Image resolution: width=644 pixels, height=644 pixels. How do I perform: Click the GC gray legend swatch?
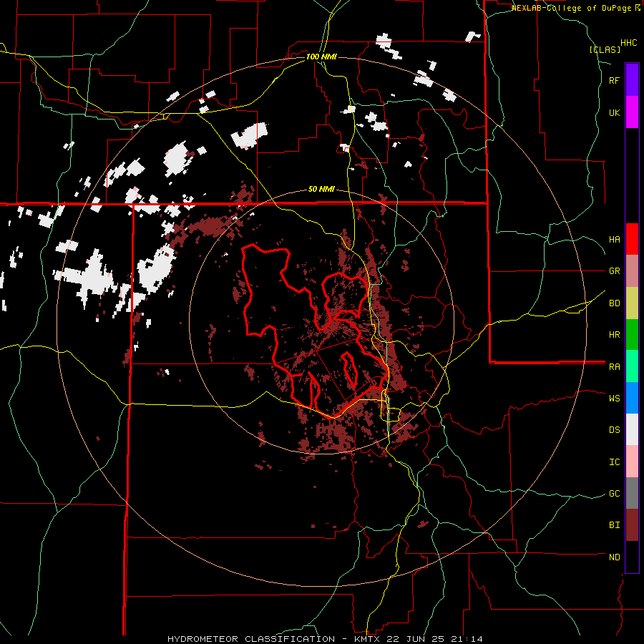pyautogui.click(x=632, y=493)
